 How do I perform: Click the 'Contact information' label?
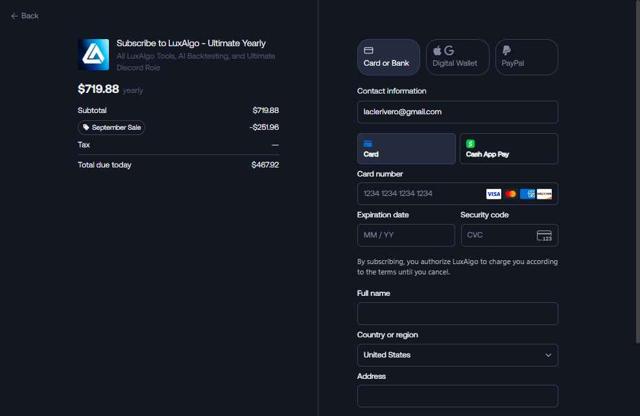click(x=391, y=91)
